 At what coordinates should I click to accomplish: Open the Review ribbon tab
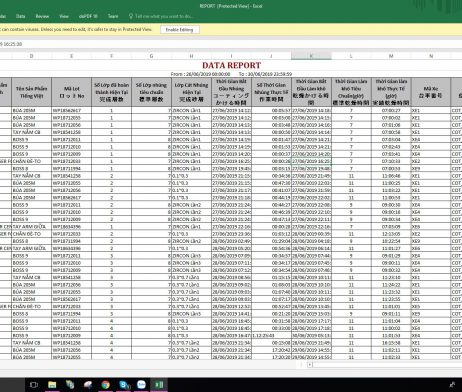(x=42, y=16)
